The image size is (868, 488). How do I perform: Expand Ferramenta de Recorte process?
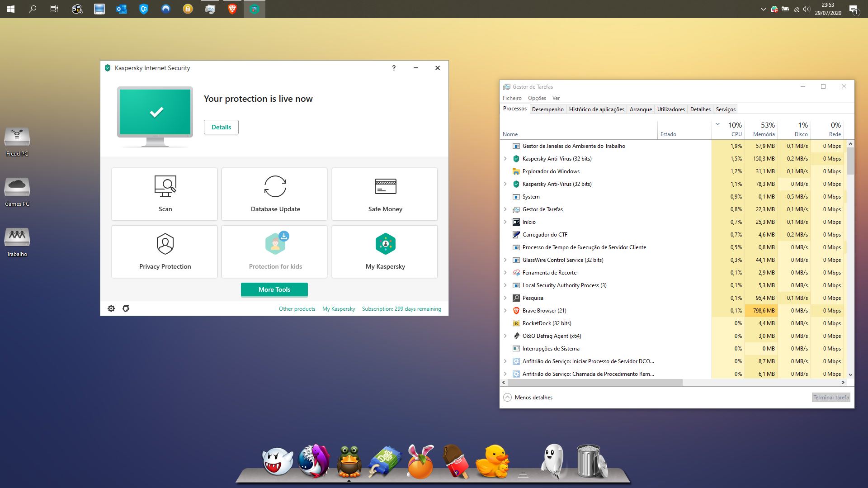[x=505, y=273]
